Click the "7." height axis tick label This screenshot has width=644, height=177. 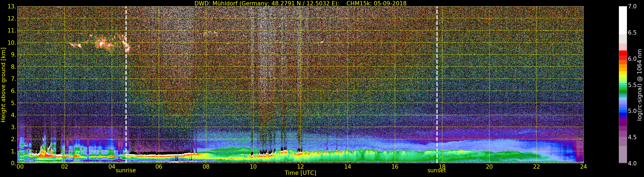click(13, 79)
